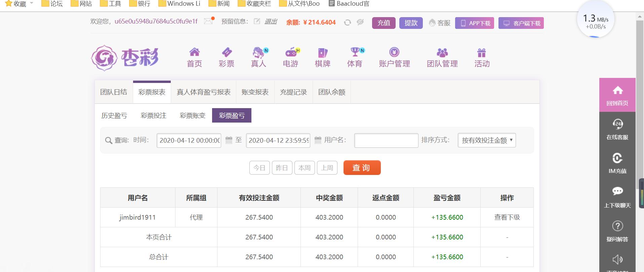Open the message envelope icon
This screenshot has height=272, width=644.
209,21
